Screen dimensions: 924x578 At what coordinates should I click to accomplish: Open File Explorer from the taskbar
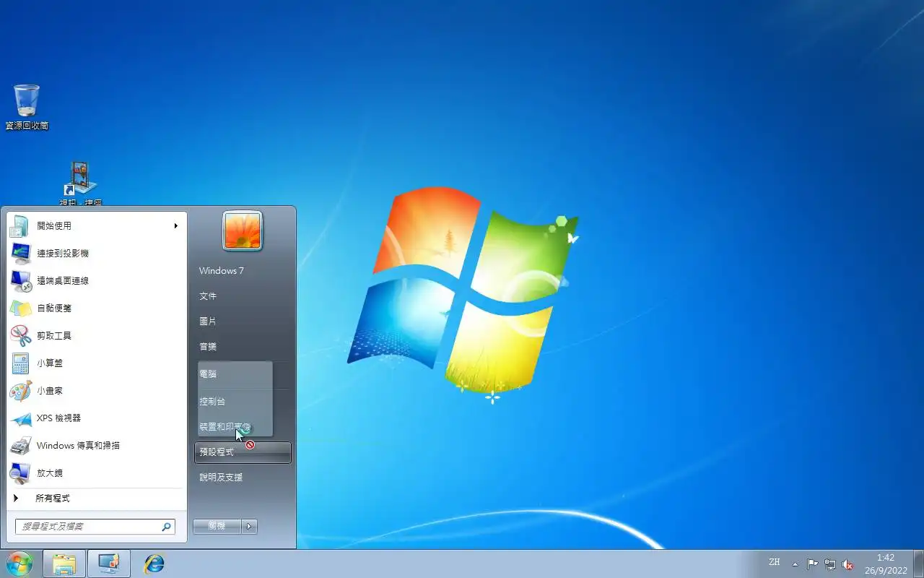[x=64, y=564]
